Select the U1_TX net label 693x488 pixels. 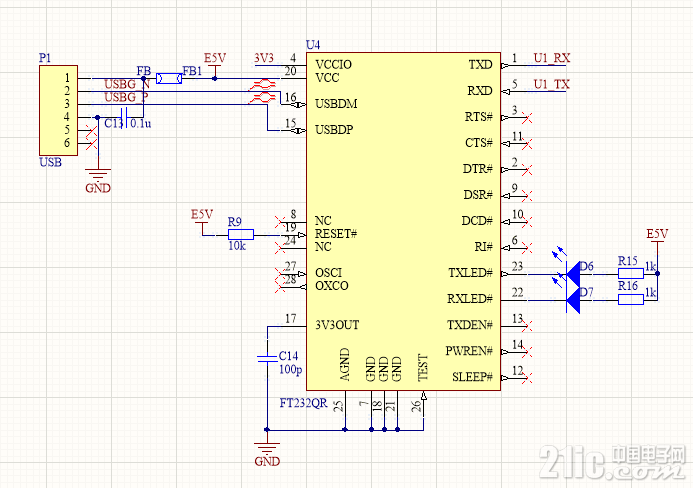click(x=552, y=84)
